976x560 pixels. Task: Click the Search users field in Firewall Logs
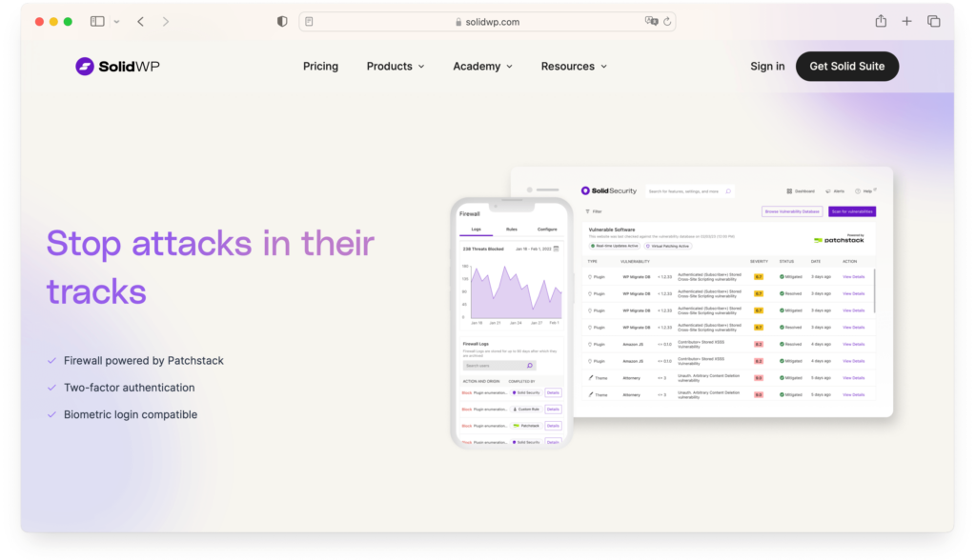(x=498, y=366)
